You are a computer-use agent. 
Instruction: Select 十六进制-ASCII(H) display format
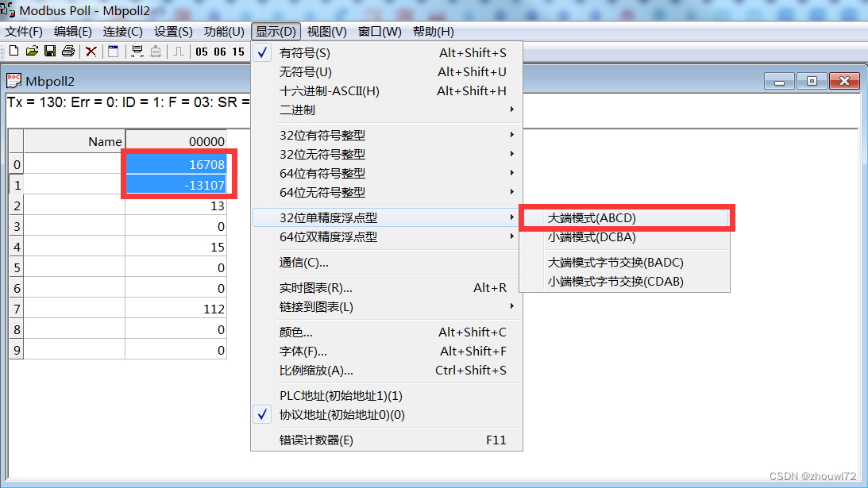387,90
